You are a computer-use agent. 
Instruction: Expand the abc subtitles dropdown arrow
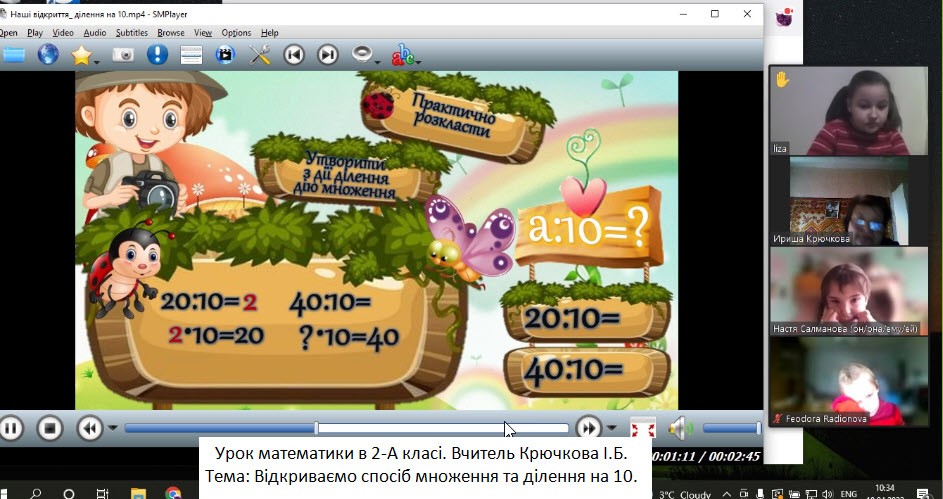[418, 62]
